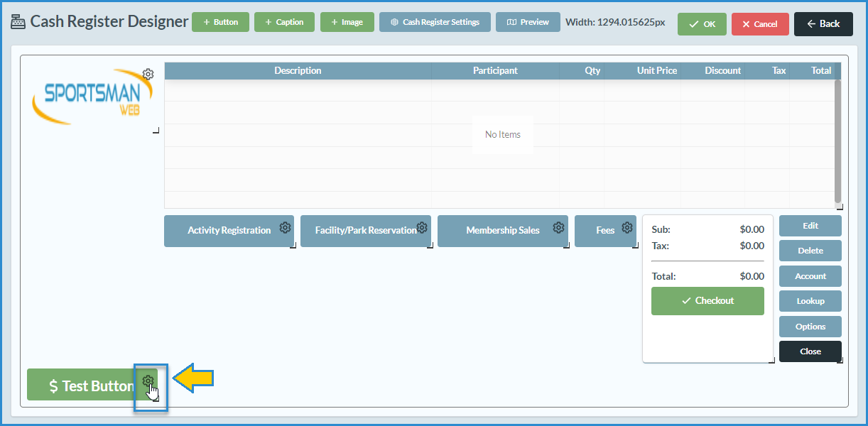
Task: Click the gear icon on Test Button
Action: coord(148,381)
